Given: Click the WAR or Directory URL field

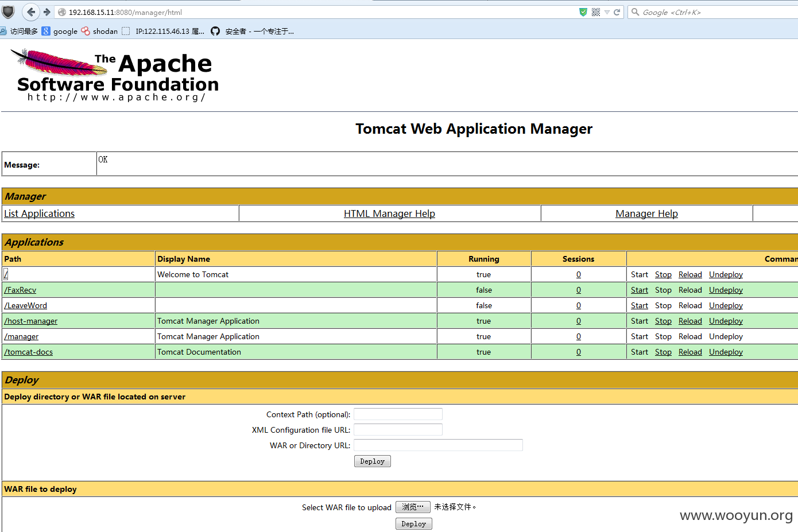Looking at the screenshot, I should (438, 445).
